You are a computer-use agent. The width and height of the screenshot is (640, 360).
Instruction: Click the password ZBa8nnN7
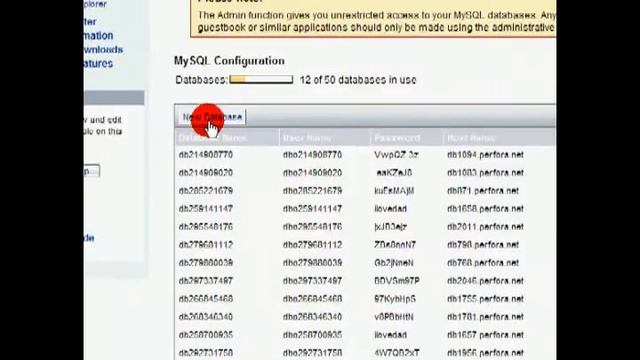[x=395, y=244]
